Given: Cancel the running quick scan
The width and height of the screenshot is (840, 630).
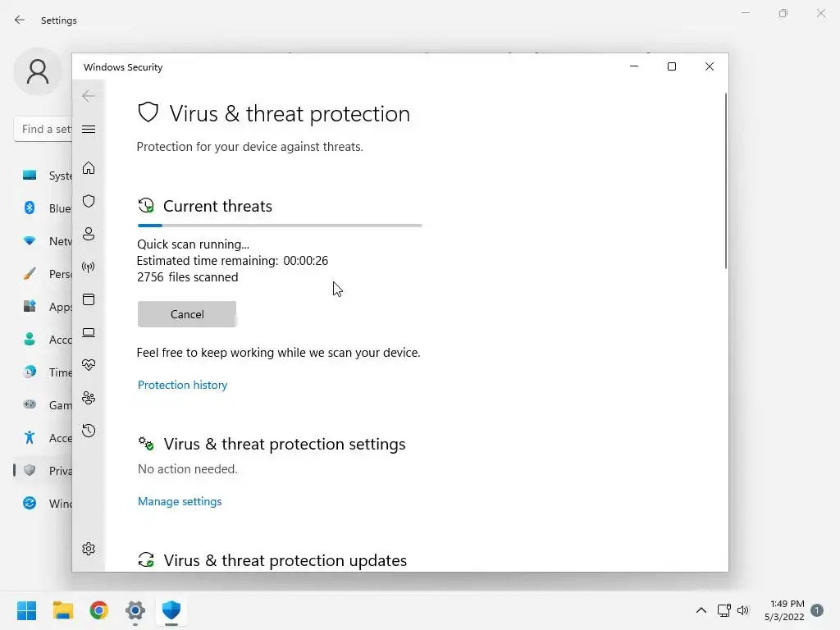Looking at the screenshot, I should (187, 314).
